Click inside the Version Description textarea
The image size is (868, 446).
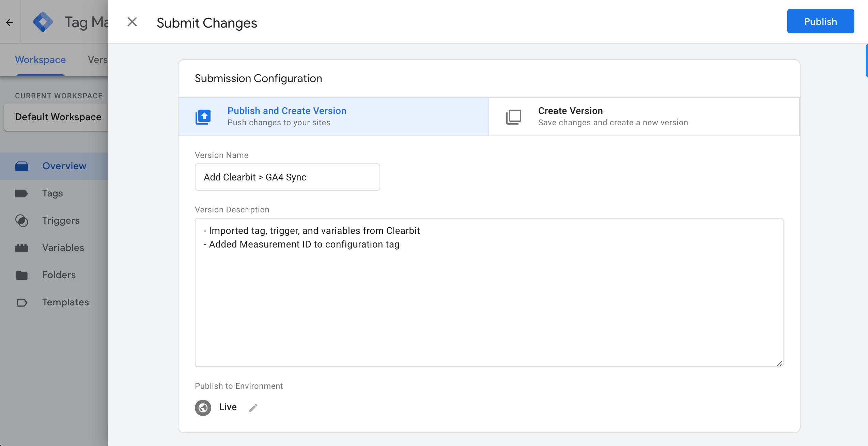[x=489, y=292]
